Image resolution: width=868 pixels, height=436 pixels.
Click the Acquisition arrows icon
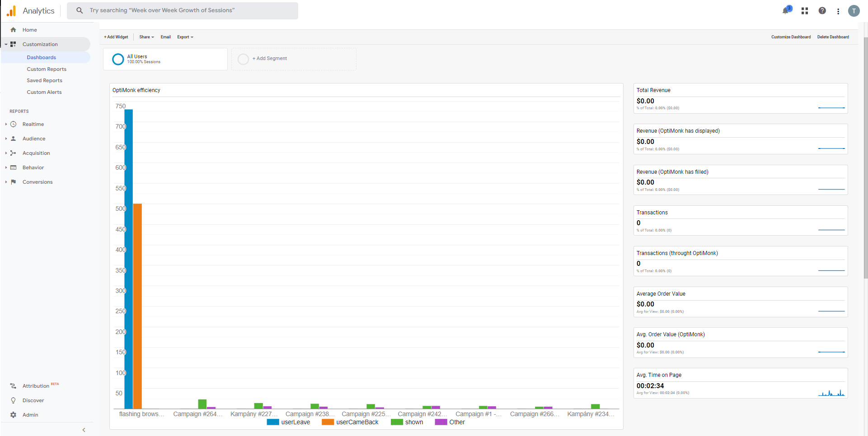tap(14, 153)
